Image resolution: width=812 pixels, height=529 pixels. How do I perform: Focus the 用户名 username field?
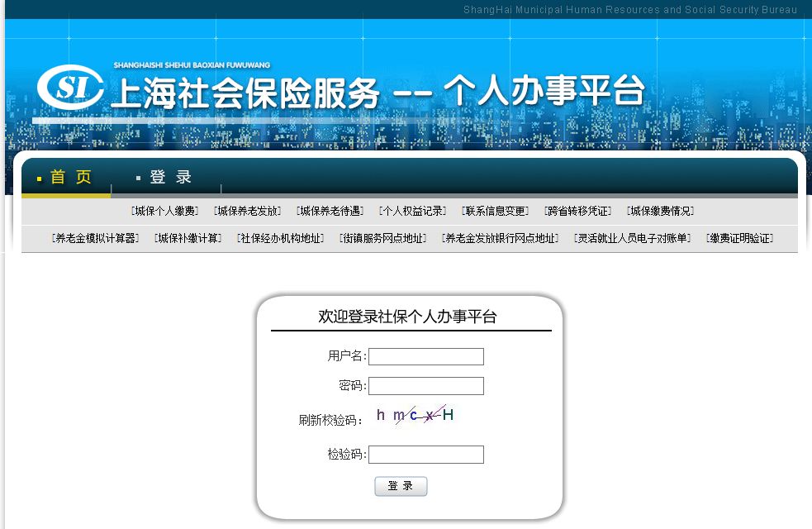[425, 356]
